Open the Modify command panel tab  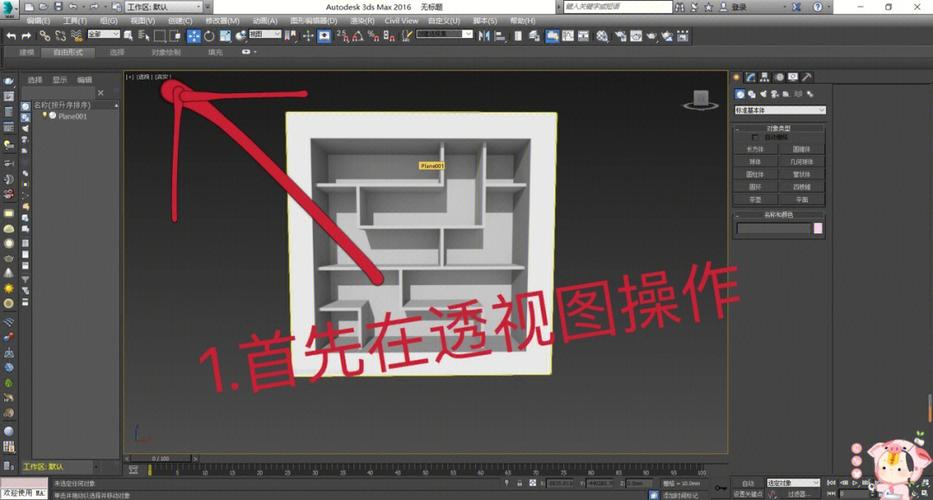[x=751, y=77]
